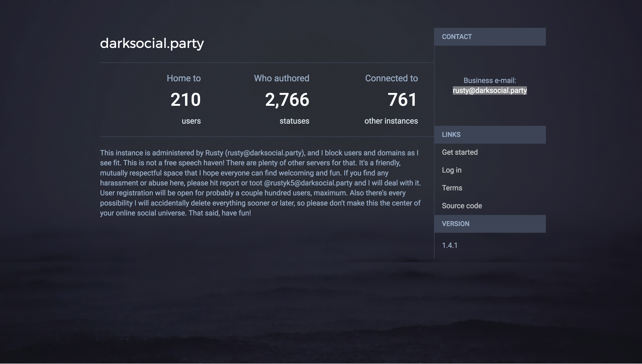Open the Get started link

coord(459,152)
